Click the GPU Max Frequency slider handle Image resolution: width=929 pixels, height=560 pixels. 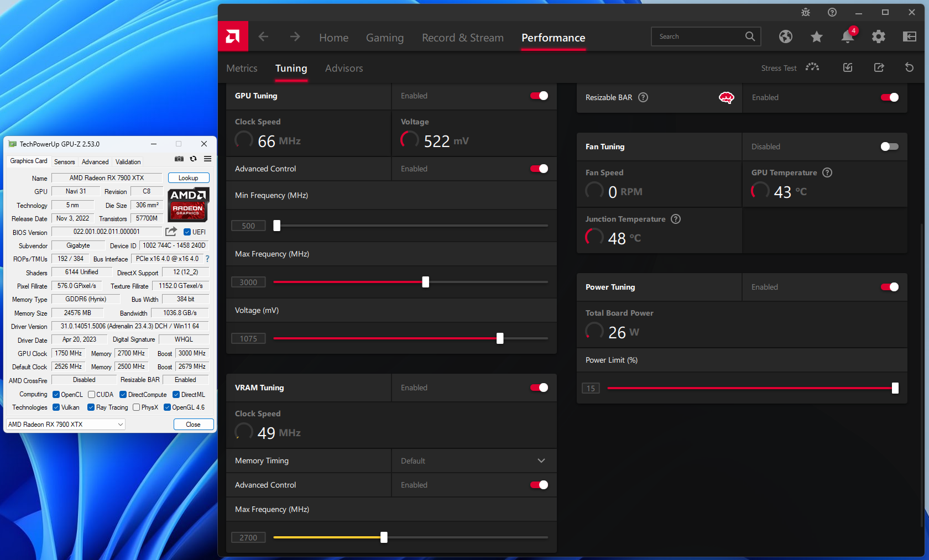(425, 282)
